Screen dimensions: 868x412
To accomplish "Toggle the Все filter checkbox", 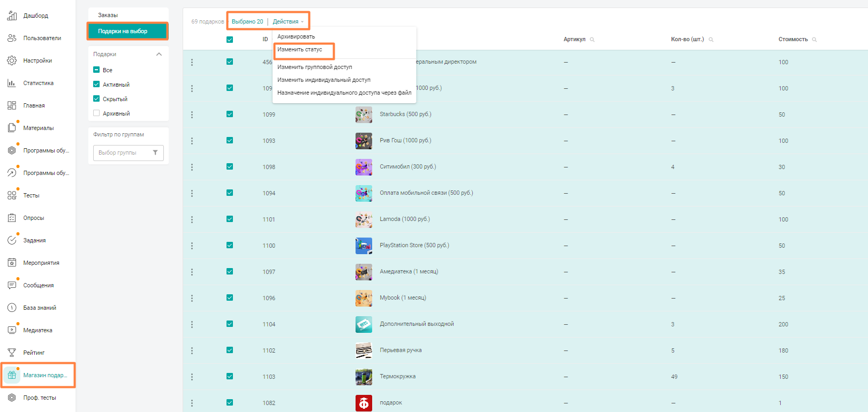I will tap(96, 70).
